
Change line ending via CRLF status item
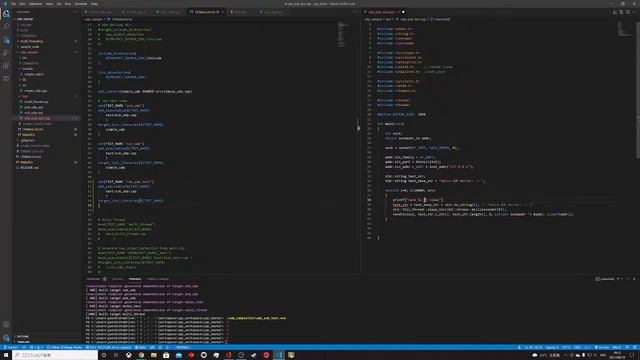[x=577, y=347]
